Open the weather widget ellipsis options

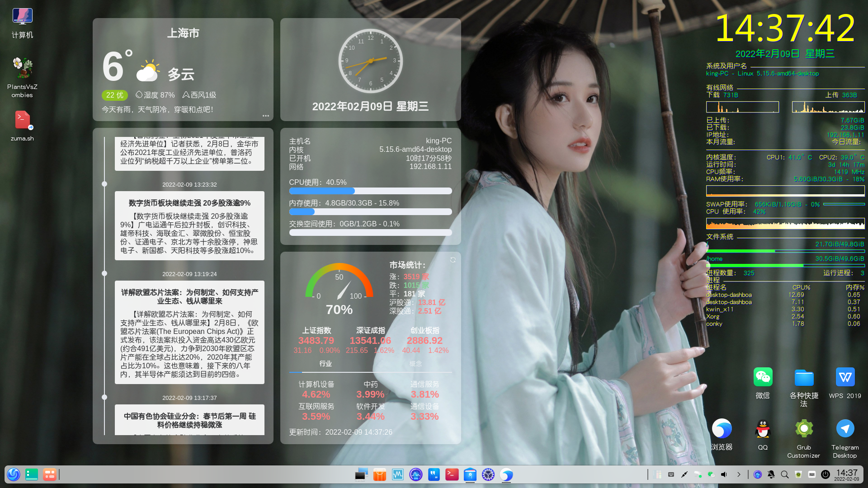point(266,116)
